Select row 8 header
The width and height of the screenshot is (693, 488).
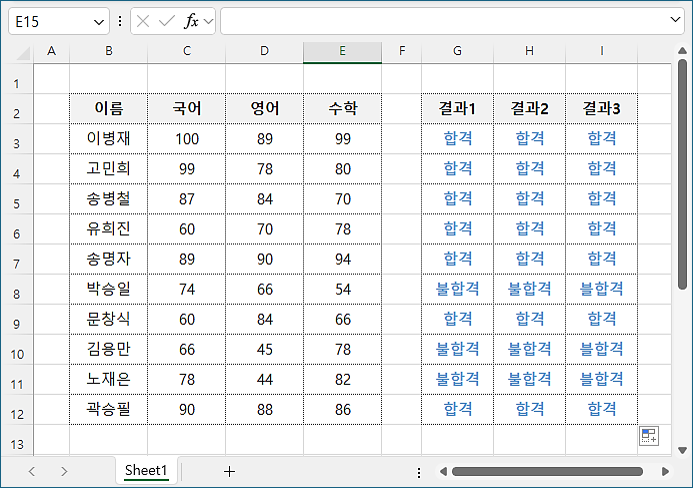(x=18, y=290)
